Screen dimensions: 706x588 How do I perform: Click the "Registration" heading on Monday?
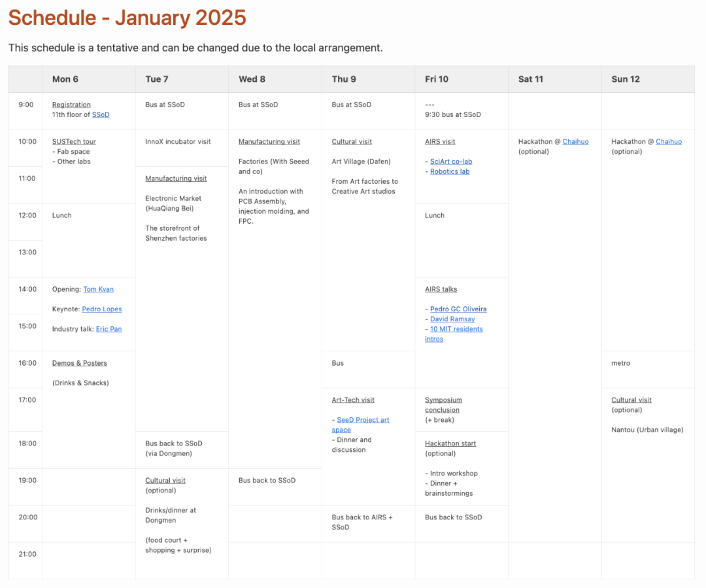click(x=71, y=105)
